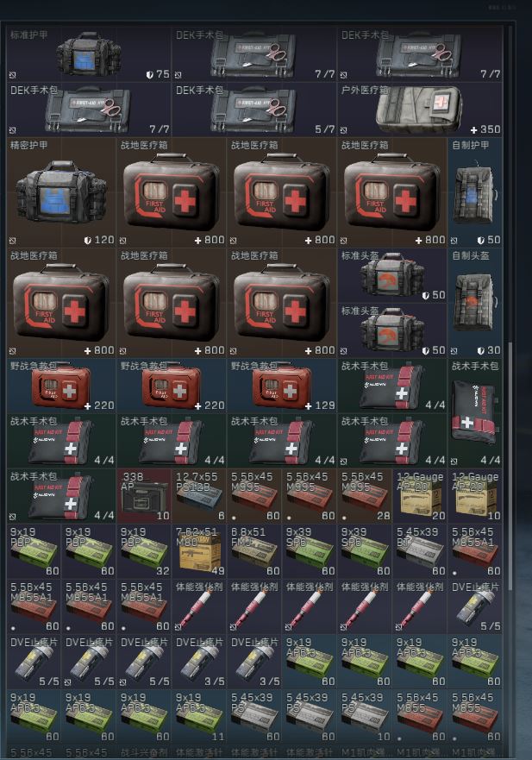The image size is (532, 760).
Task: Select the 自制头盔 item showing 30
Action: [x=475, y=302]
